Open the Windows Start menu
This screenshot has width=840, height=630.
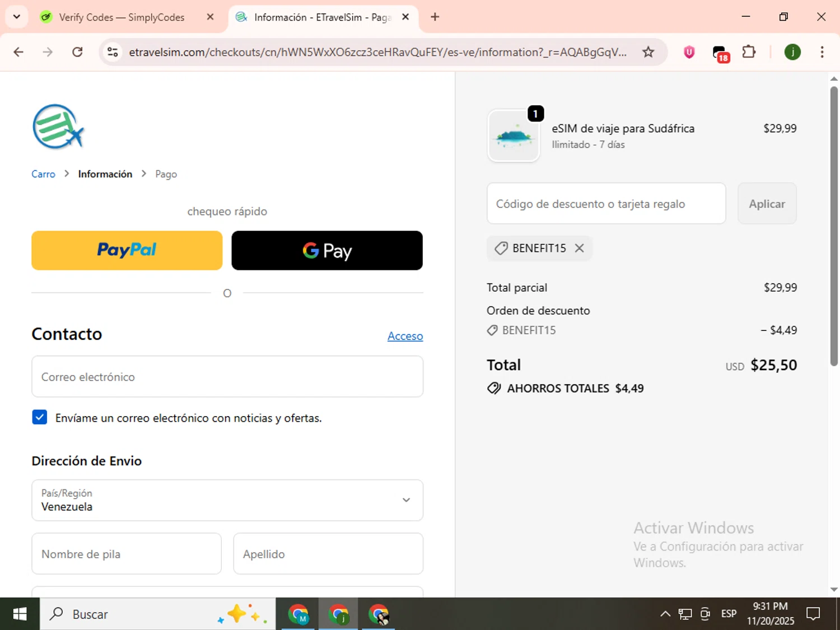pyautogui.click(x=20, y=614)
